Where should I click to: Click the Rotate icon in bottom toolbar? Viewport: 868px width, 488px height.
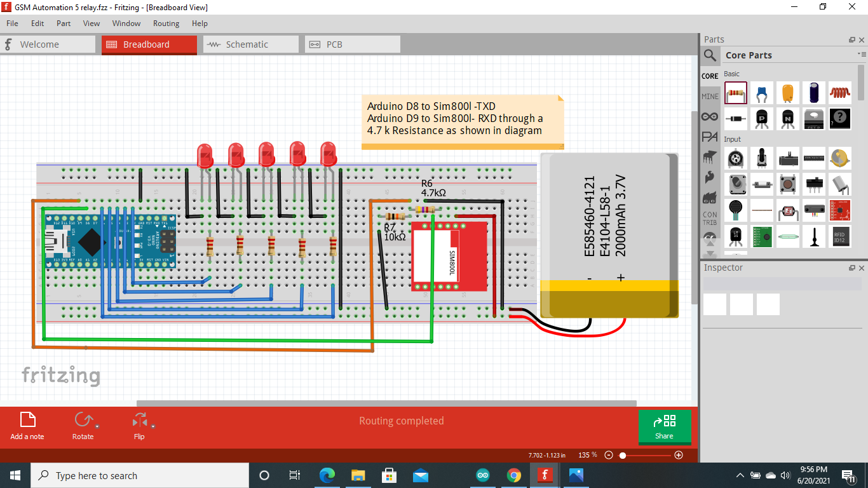(83, 420)
